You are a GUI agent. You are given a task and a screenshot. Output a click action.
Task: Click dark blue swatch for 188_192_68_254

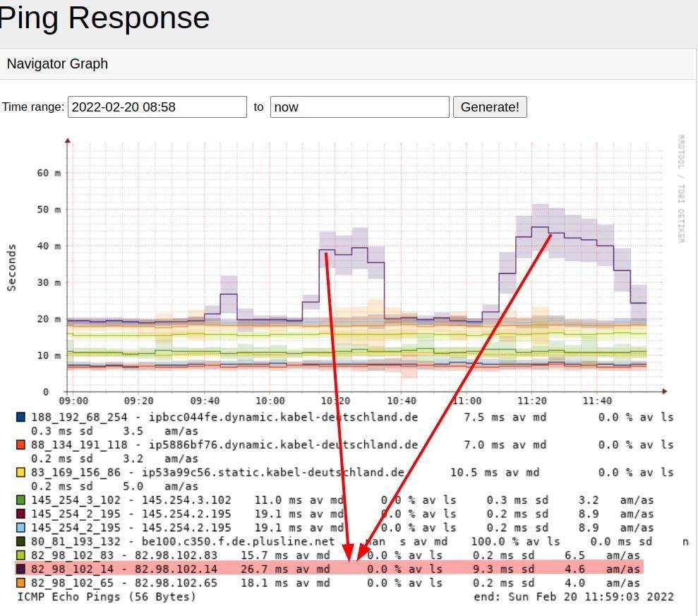point(20,417)
